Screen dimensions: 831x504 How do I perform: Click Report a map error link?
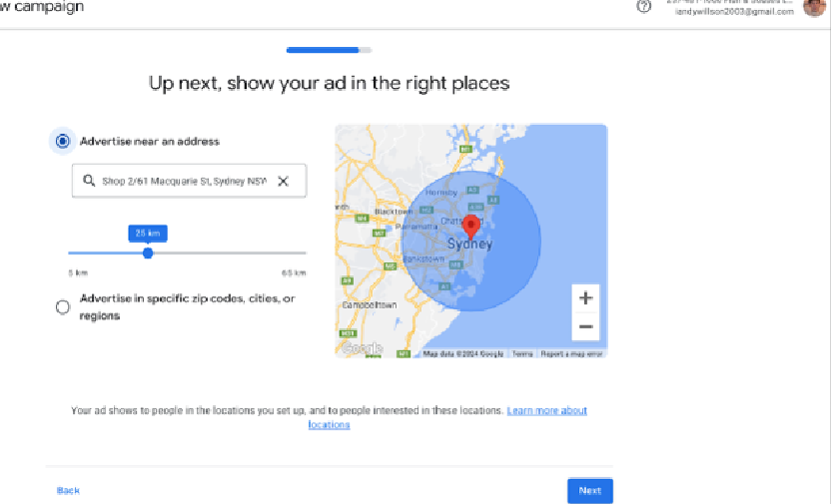pos(571,353)
